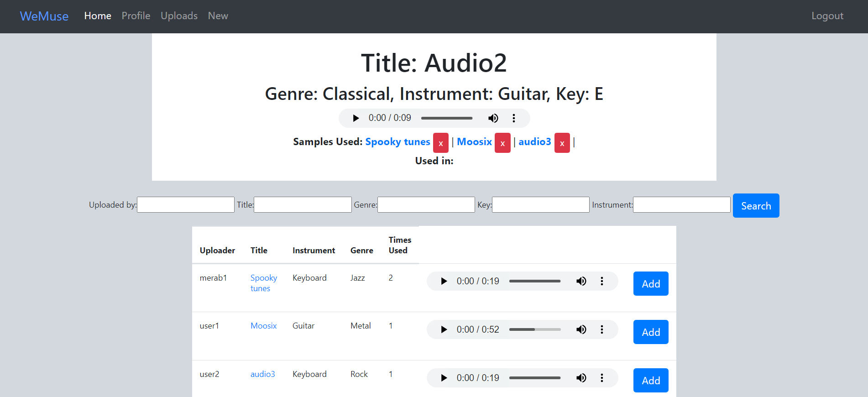Mute the Moosix sample player
The width and height of the screenshot is (868, 397).
[x=581, y=329]
